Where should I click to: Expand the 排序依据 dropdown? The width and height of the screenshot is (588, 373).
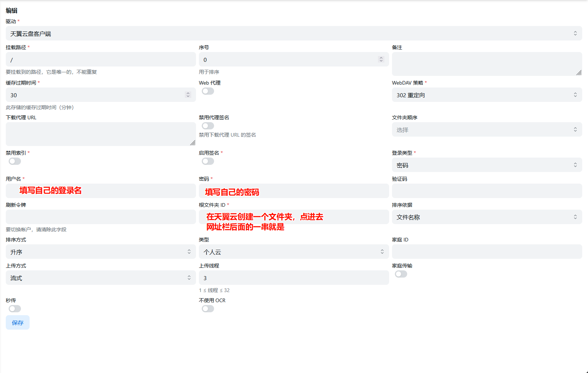487,217
